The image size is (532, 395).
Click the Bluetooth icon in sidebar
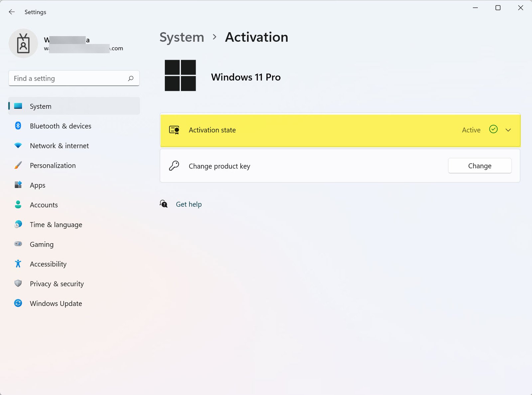pos(18,126)
